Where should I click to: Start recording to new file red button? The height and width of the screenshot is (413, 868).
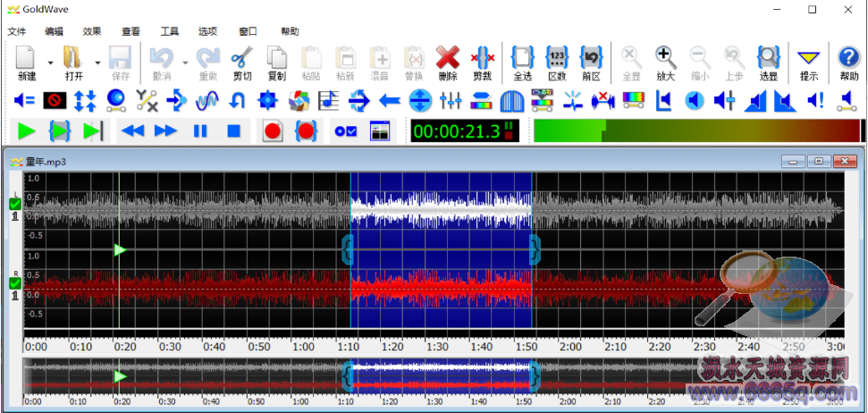coord(273,131)
